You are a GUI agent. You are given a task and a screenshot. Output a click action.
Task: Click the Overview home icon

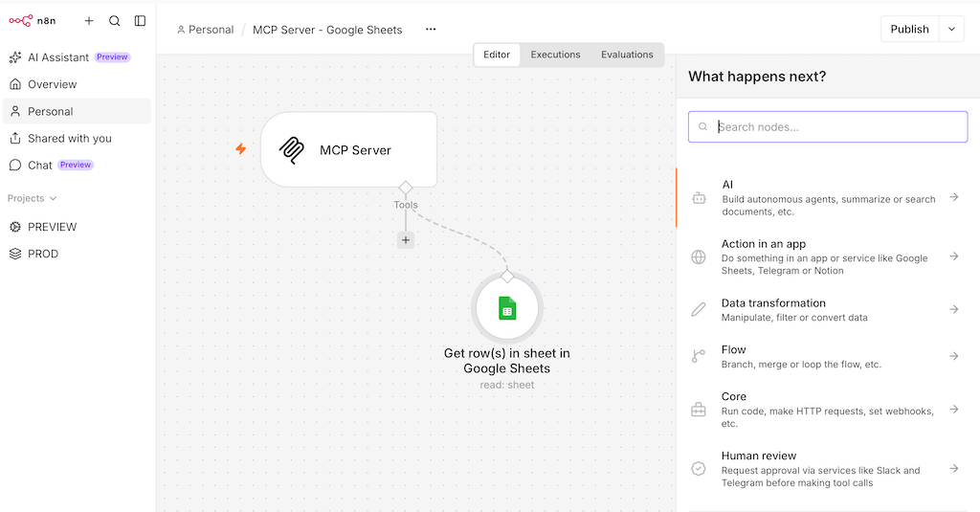pos(15,84)
